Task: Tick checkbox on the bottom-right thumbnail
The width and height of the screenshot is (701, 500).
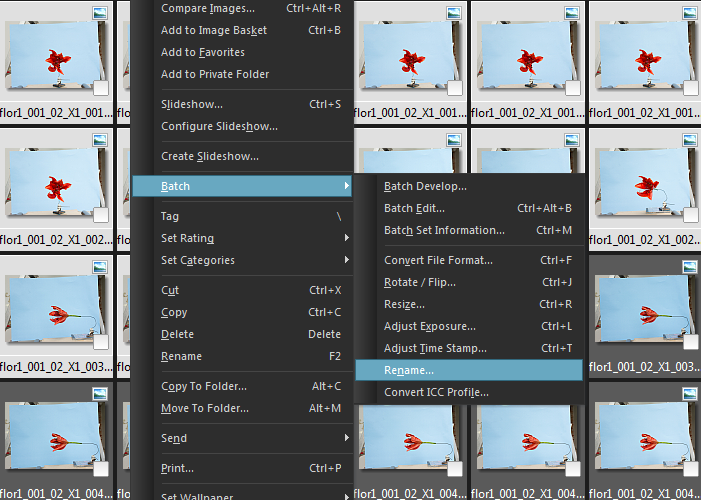Action: 690,468
